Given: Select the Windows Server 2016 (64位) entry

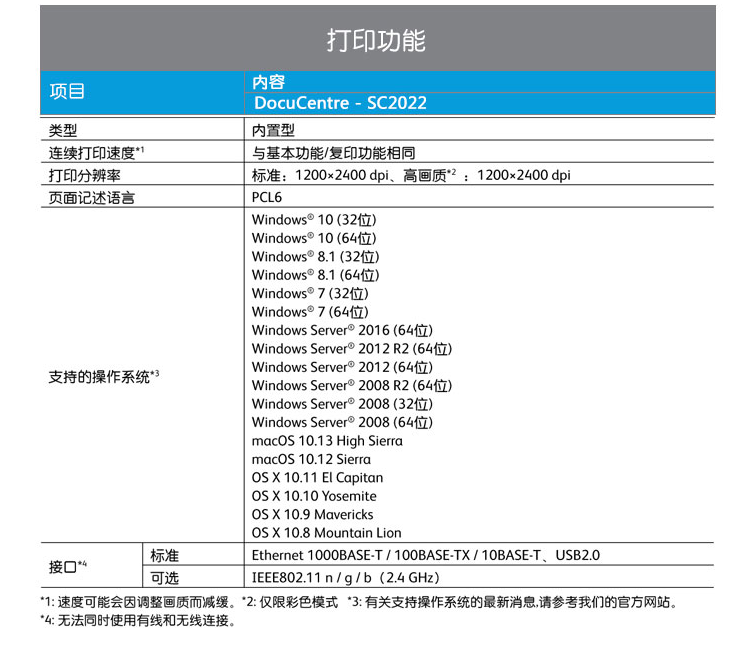Looking at the screenshot, I should coord(342,331).
